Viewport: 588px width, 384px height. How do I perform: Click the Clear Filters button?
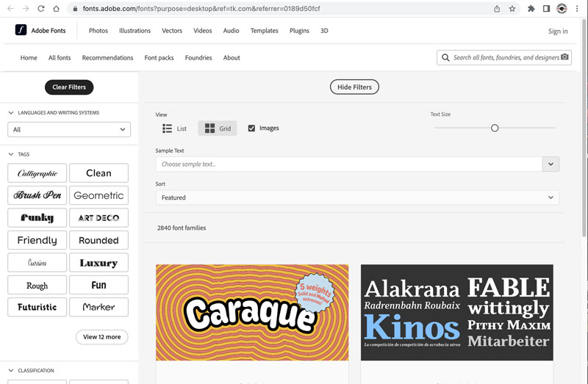[69, 87]
